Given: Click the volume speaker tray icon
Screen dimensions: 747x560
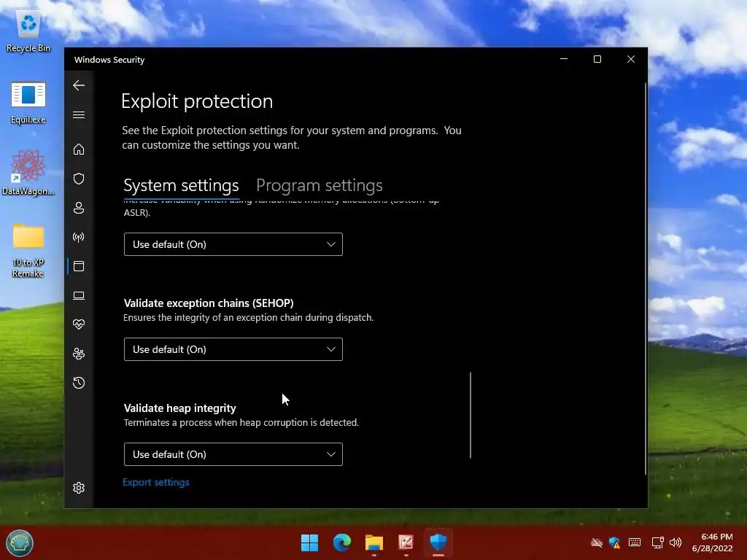Looking at the screenshot, I should 676,542.
